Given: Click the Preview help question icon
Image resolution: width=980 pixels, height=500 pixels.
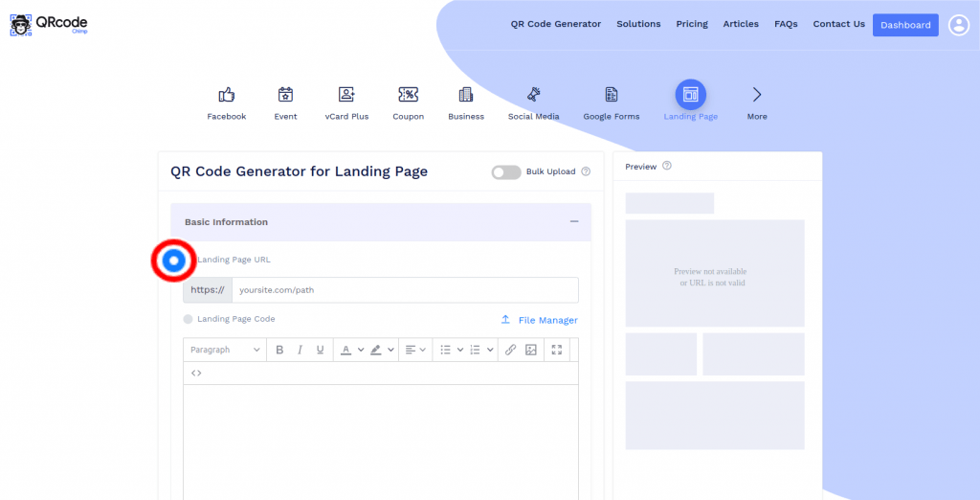Looking at the screenshot, I should coord(667,166).
